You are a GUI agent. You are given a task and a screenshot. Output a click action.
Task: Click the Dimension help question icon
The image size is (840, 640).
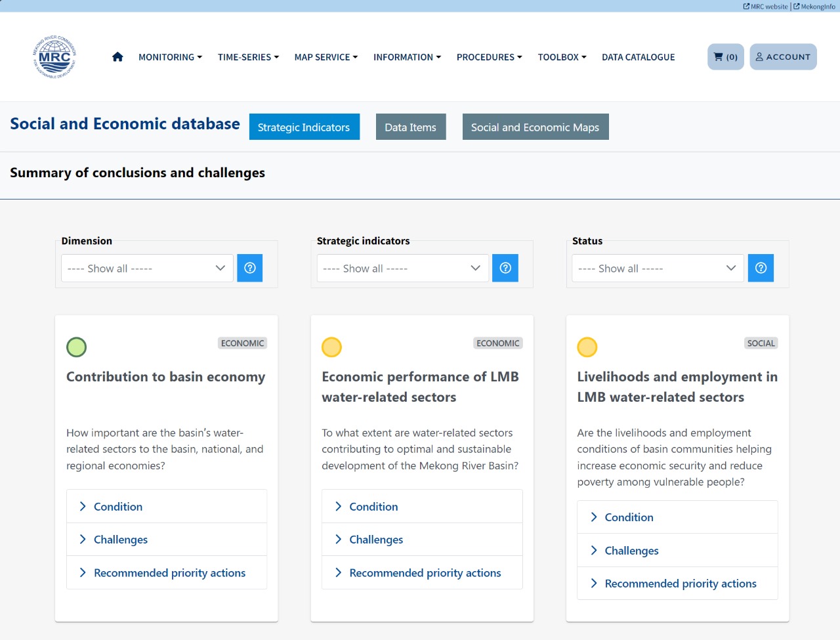coord(249,268)
